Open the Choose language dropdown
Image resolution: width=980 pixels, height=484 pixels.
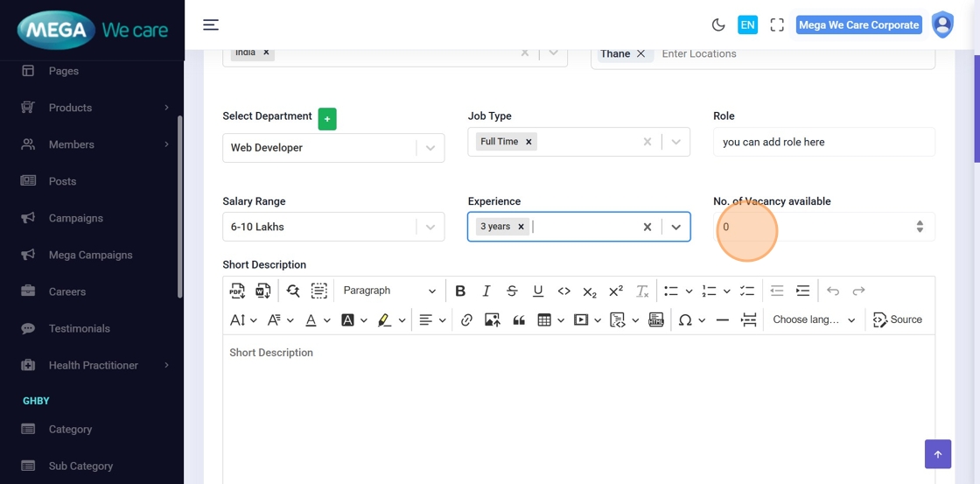813,320
